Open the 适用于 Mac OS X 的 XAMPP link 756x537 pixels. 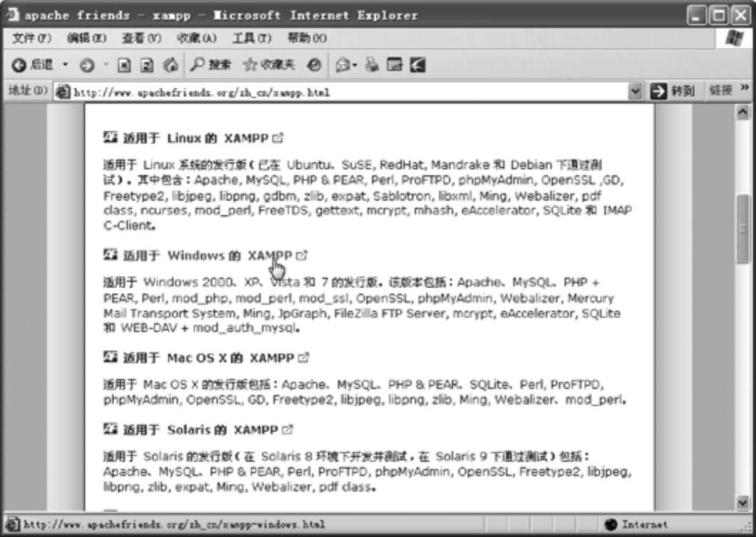pyautogui.click(x=208, y=359)
